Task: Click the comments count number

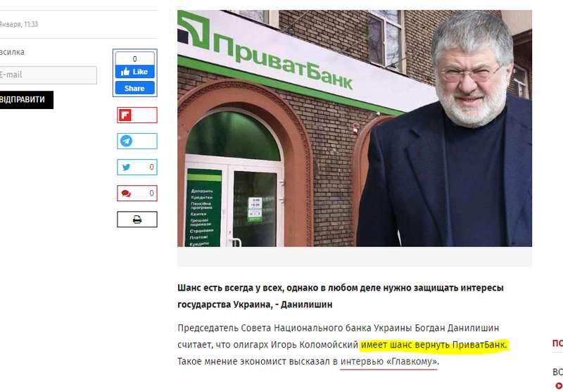Action: coord(151,194)
